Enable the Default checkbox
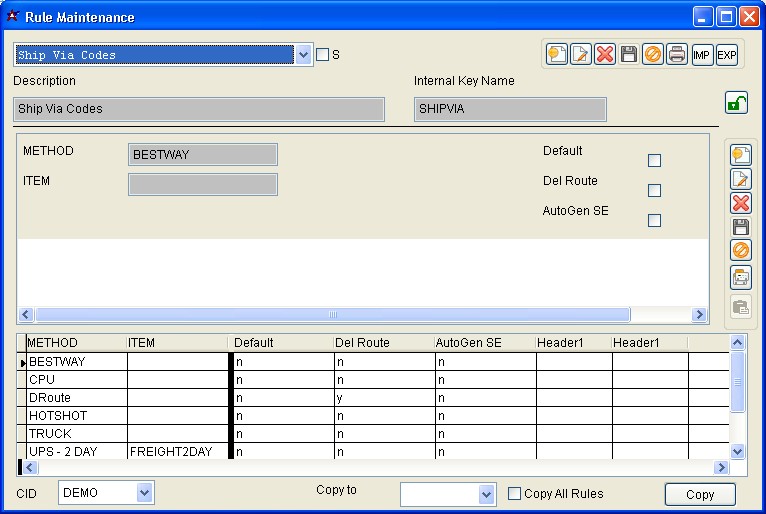766x514 pixels. 654,160
